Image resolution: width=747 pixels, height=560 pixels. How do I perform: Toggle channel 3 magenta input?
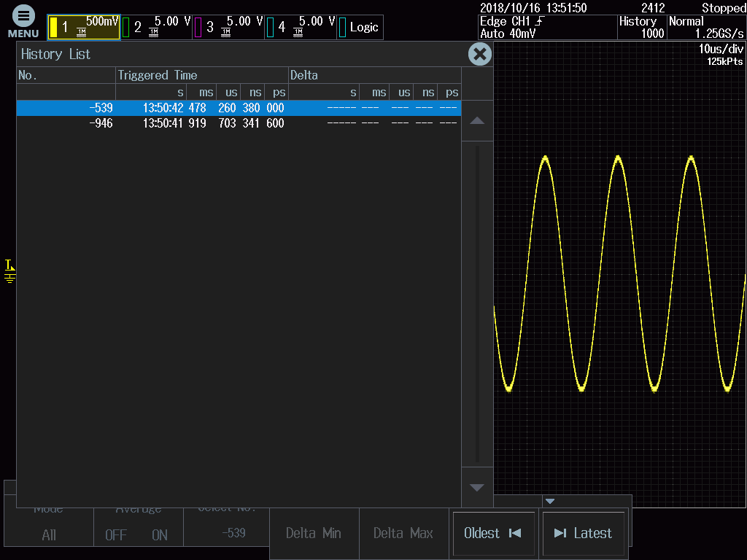[228, 27]
